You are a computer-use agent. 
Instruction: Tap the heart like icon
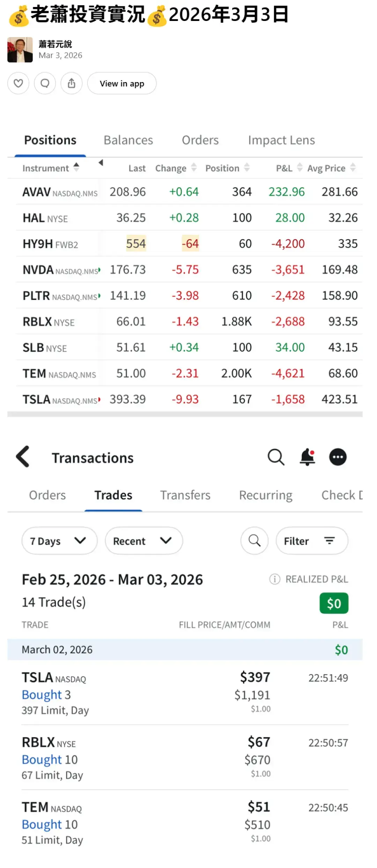[x=18, y=83]
